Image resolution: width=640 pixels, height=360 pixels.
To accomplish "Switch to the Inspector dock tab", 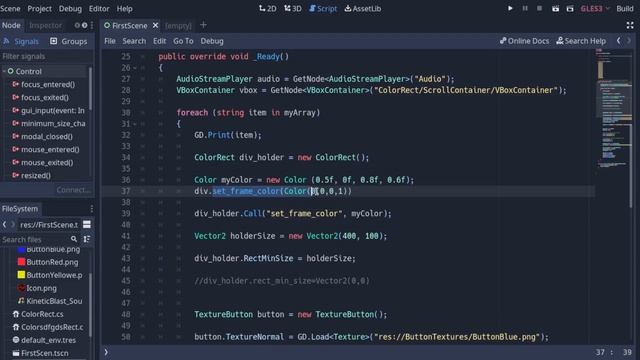I will pyautogui.click(x=45, y=25).
